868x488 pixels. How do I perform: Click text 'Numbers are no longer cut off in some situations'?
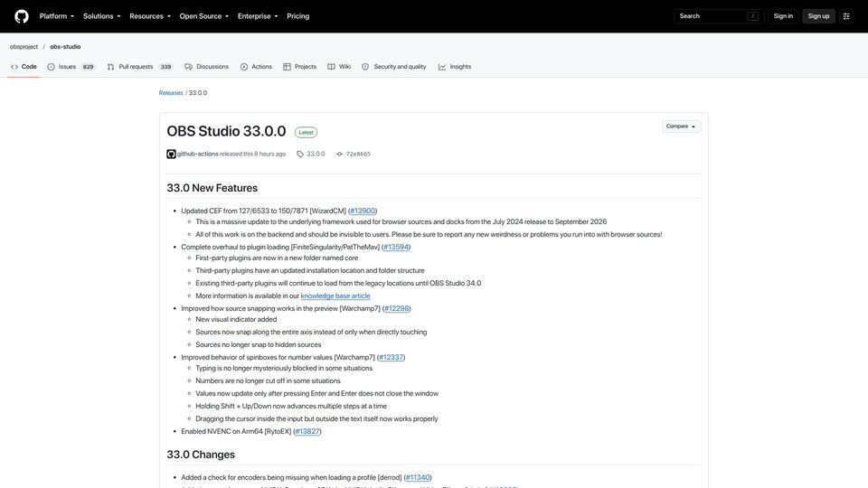click(x=268, y=380)
